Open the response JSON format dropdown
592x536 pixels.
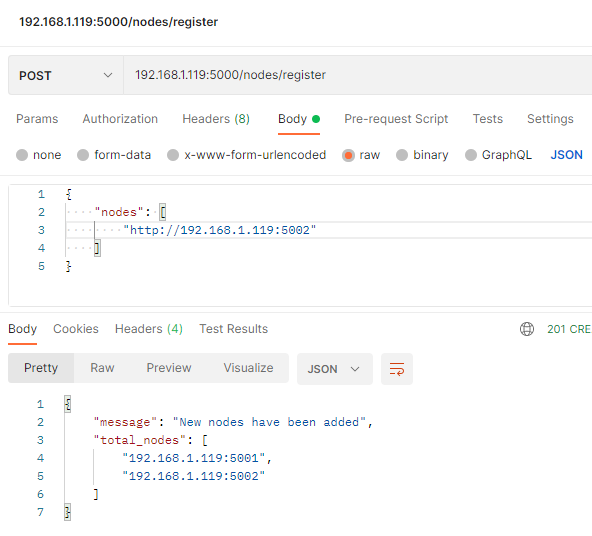click(x=335, y=369)
